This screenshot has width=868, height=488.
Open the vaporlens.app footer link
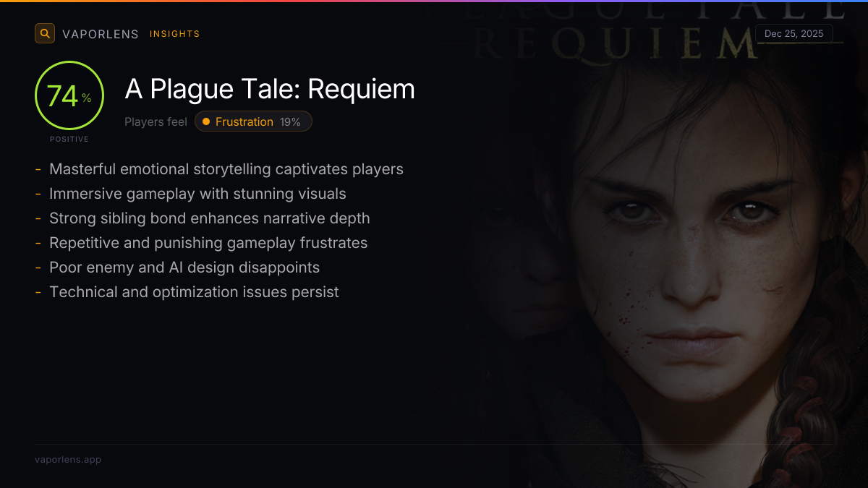[68, 460]
